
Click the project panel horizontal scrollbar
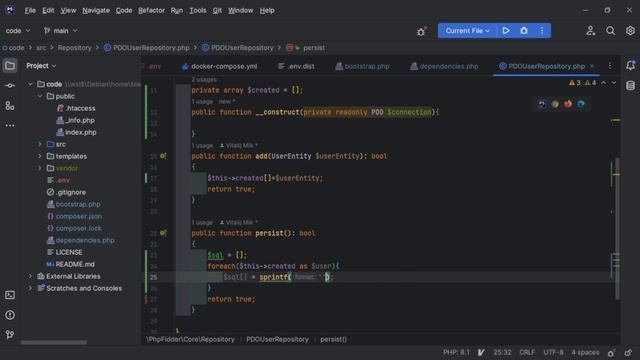point(54,342)
